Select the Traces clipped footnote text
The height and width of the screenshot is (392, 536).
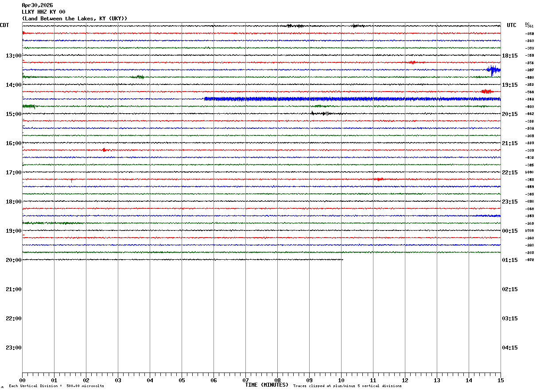pos(347,386)
